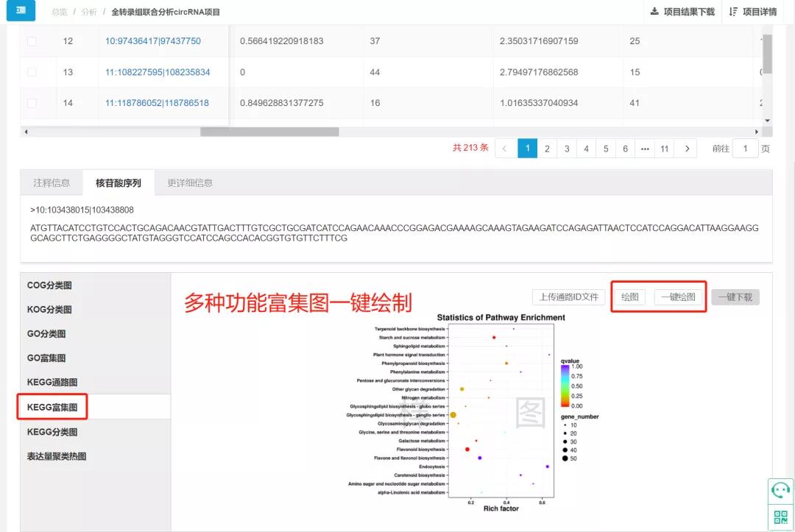Click the 一键绘图 button

(678, 297)
